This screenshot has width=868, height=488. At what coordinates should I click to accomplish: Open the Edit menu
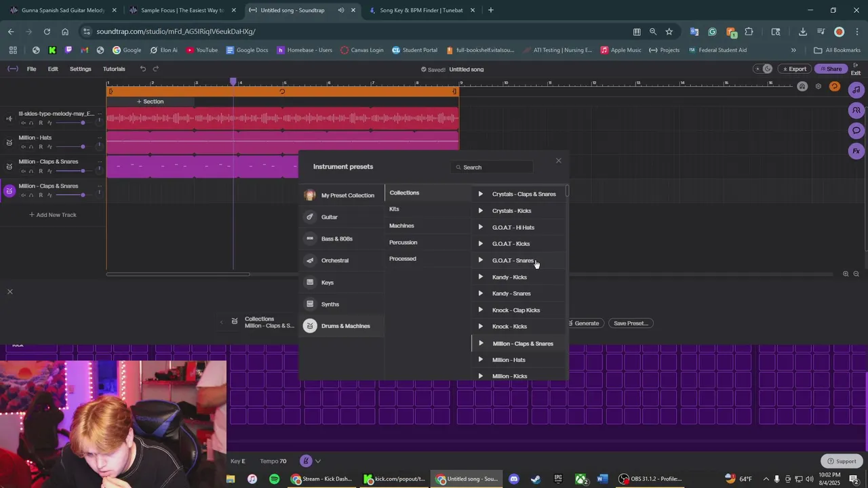53,68
